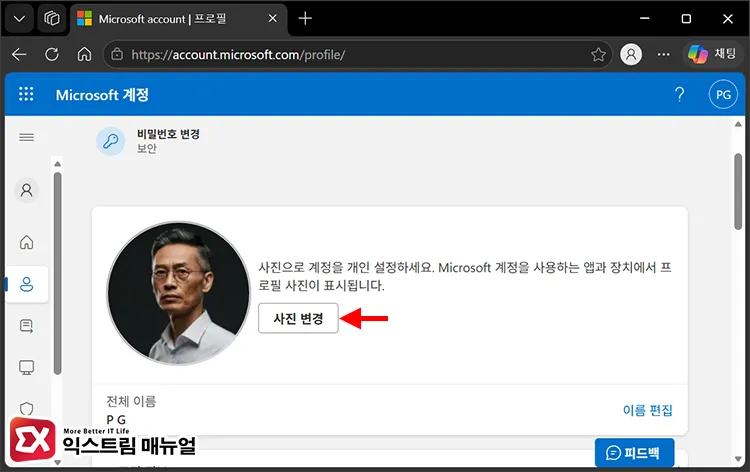This screenshot has width=750, height=472.
Task: Click the circular profile photo
Action: [x=178, y=293]
